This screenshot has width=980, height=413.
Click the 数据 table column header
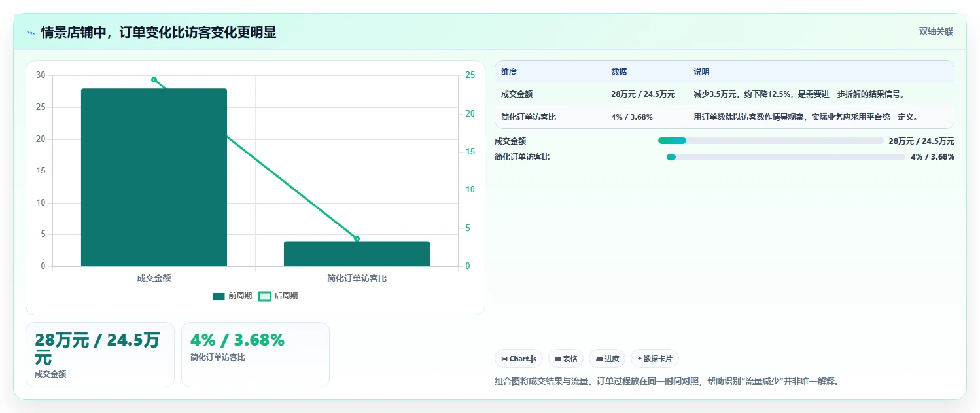click(619, 72)
